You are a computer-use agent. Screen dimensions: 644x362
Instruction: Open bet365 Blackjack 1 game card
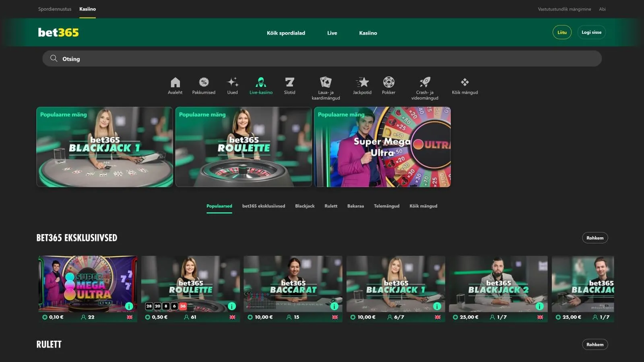pos(396,289)
